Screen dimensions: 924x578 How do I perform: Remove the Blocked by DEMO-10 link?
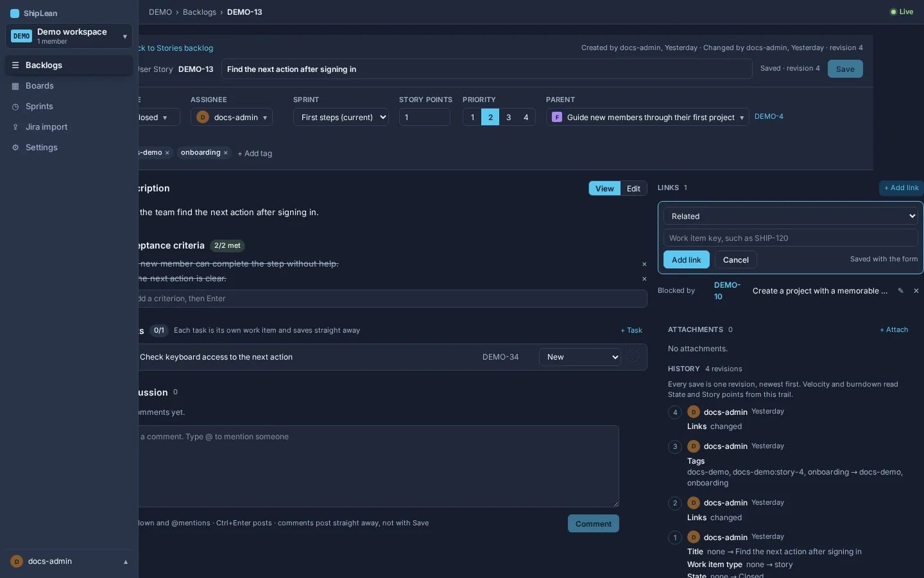click(x=916, y=291)
